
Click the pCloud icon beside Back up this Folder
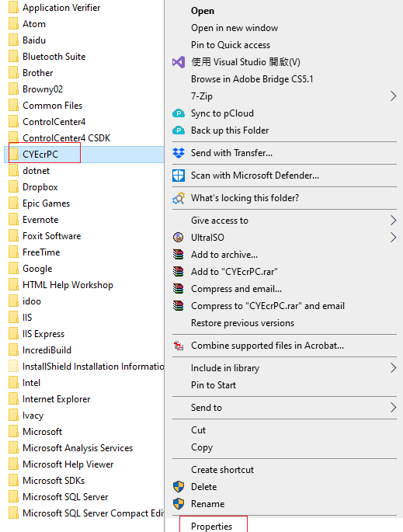pyautogui.click(x=179, y=130)
